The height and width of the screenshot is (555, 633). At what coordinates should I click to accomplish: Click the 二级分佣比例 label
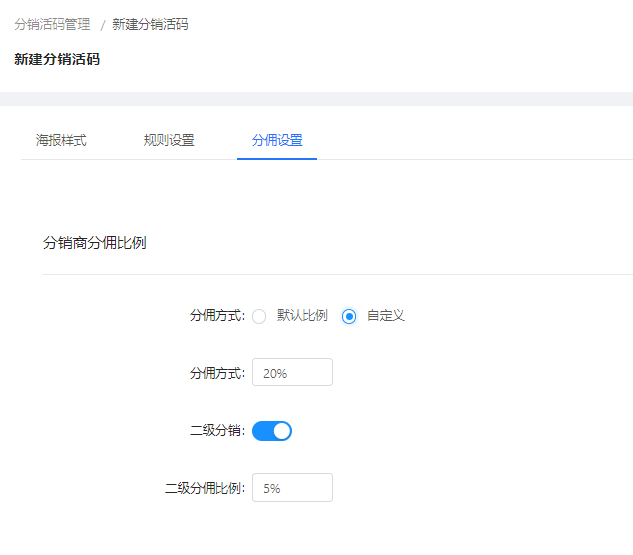205,488
